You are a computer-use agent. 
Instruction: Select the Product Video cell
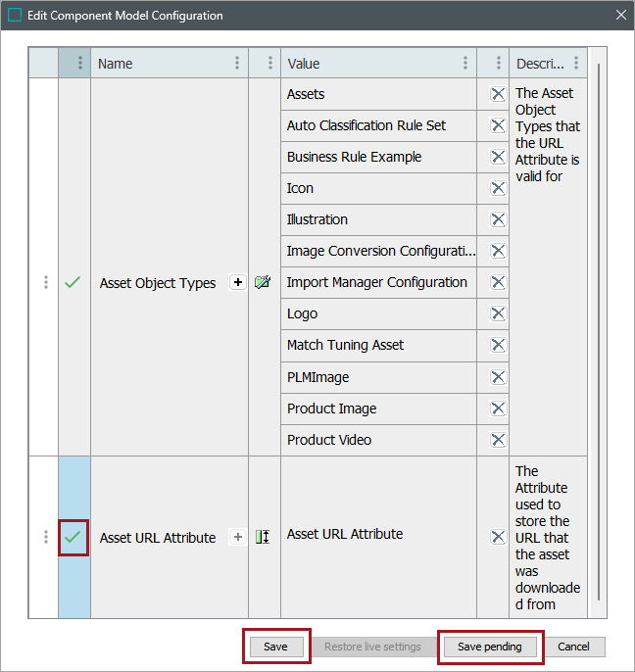click(378, 440)
